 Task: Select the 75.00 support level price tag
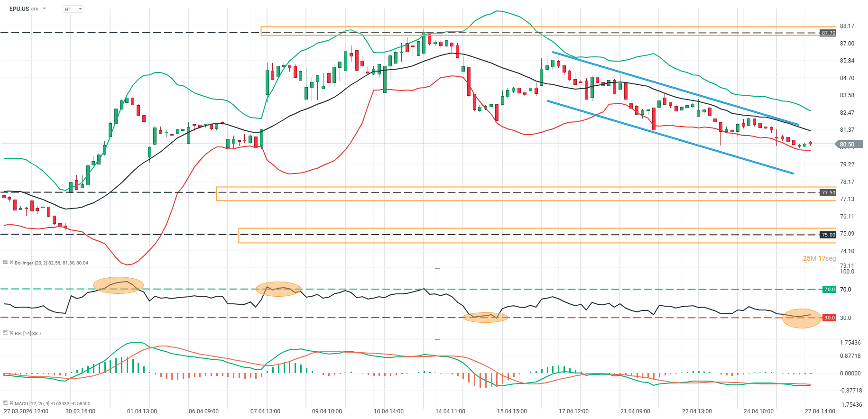click(x=828, y=235)
